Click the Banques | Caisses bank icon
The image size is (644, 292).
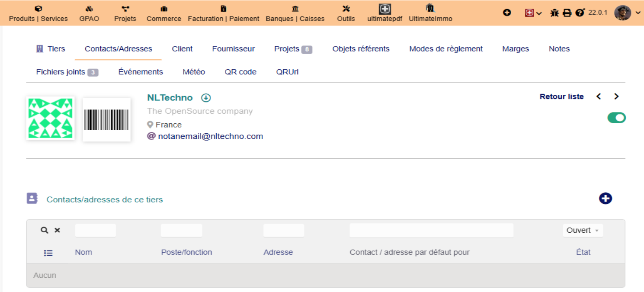pyautogui.click(x=295, y=9)
